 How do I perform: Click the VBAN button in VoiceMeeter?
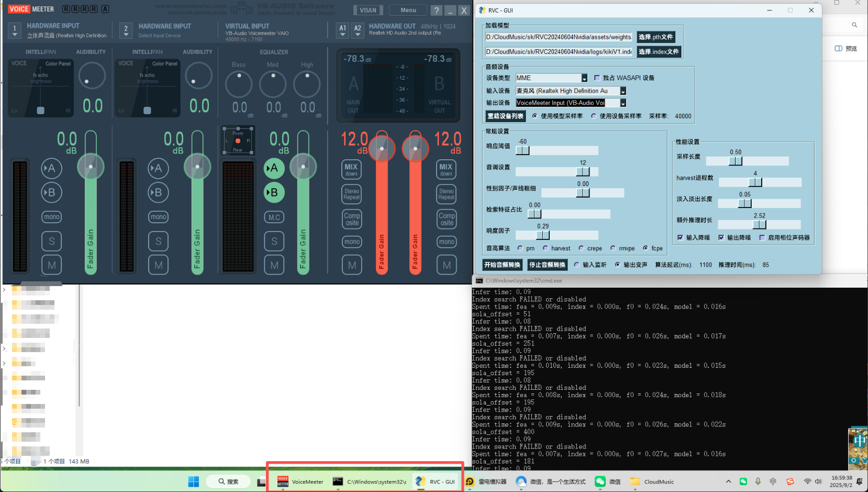tap(368, 10)
